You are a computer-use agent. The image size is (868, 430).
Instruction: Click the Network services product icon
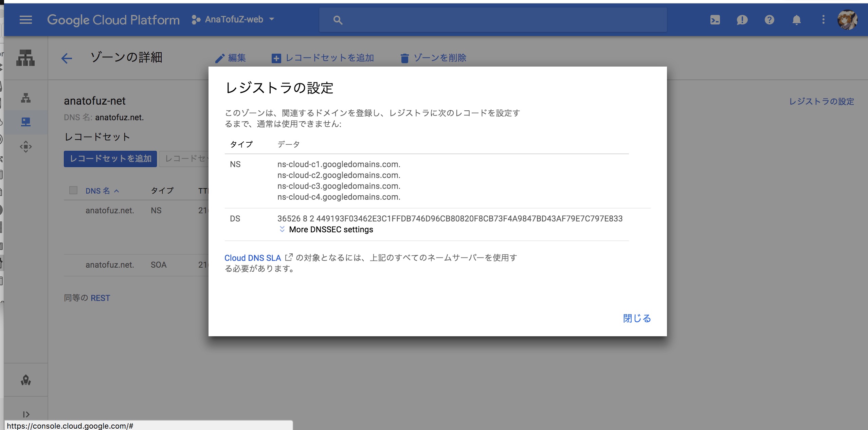click(x=25, y=58)
